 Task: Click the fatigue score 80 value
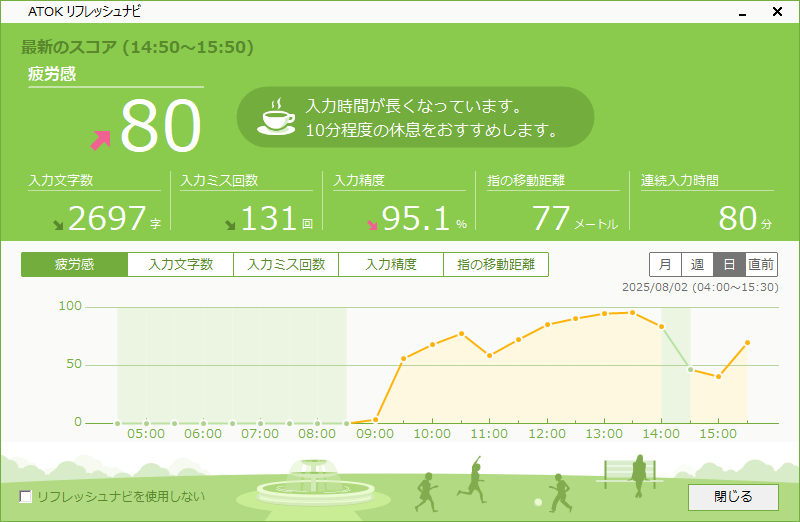coord(160,126)
